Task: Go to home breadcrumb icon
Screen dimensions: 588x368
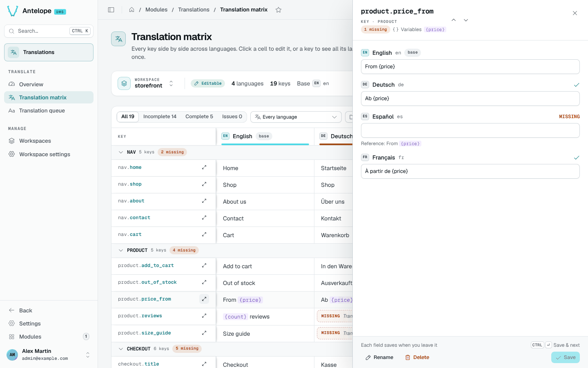Action: (131, 10)
